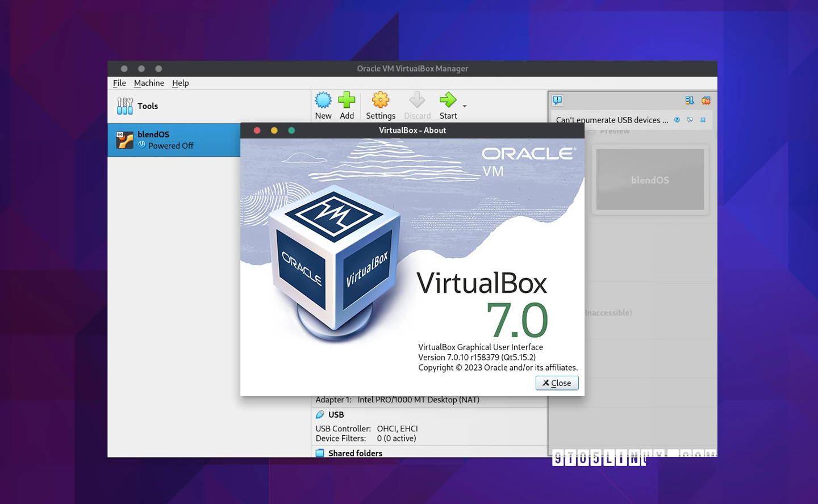Click the blendOS preview thumbnail
818x504 pixels.
tap(650, 179)
